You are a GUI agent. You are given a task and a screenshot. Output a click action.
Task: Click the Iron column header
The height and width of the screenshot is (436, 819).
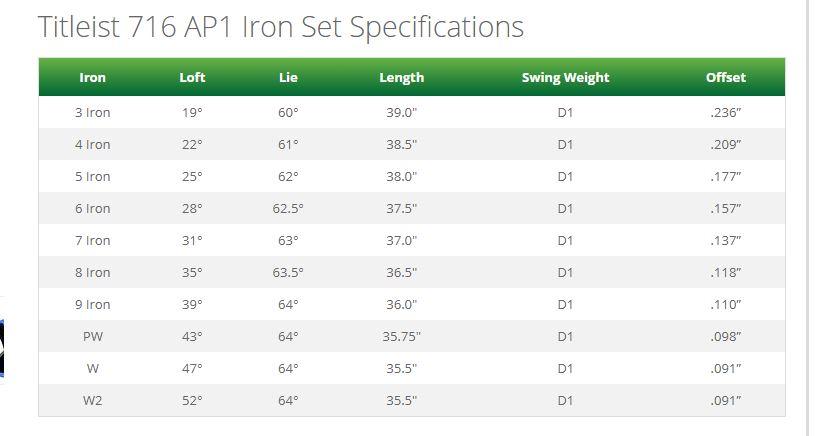(92, 77)
